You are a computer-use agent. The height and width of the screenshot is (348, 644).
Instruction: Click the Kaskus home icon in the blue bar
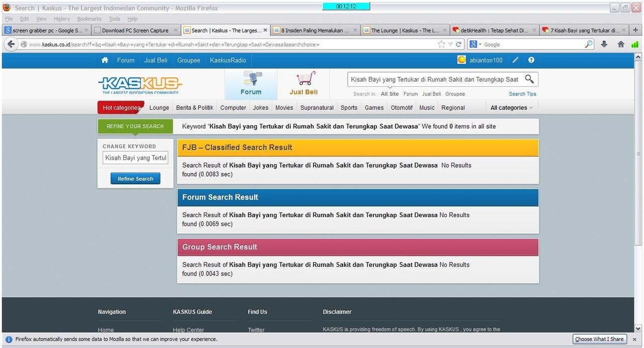(x=105, y=60)
